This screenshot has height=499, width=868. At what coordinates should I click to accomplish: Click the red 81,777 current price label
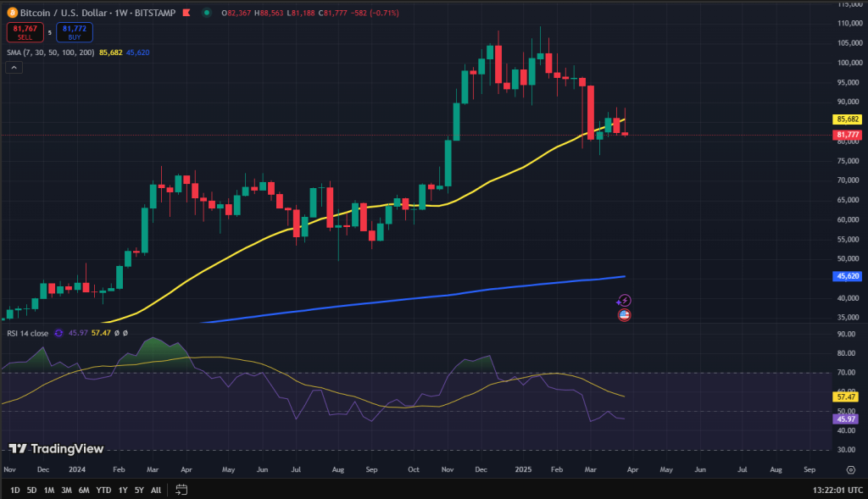pos(848,135)
